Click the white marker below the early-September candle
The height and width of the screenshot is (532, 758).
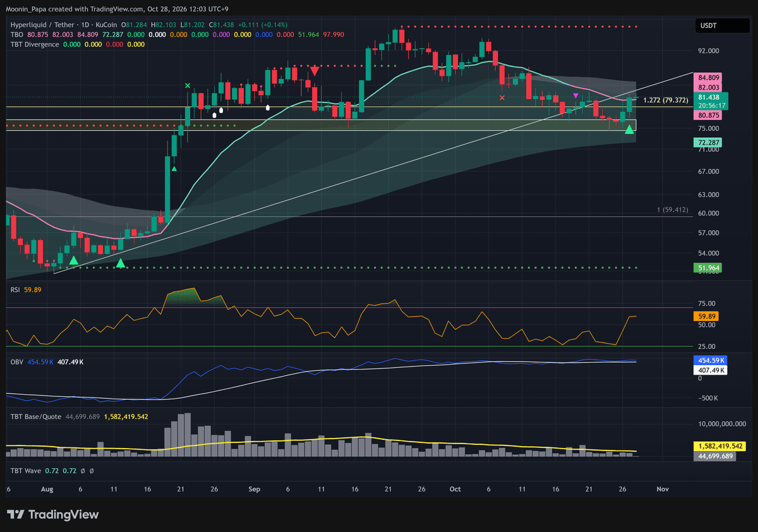click(268, 107)
